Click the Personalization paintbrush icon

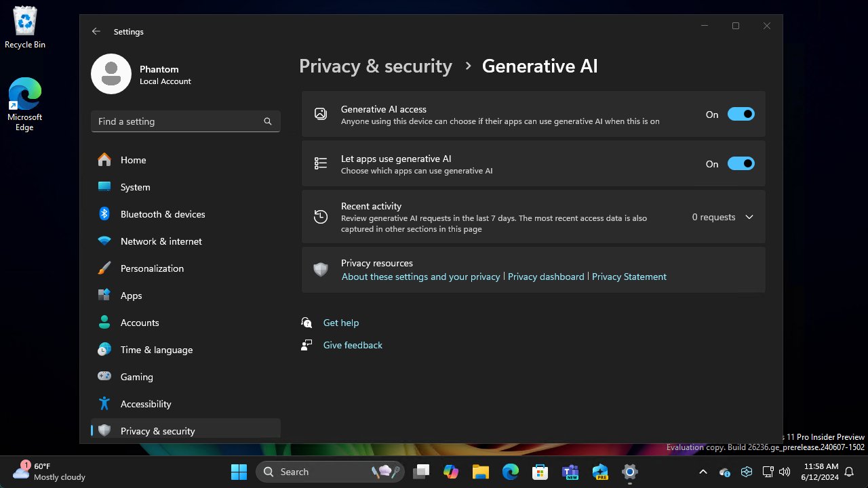pyautogui.click(x=104, y=268)
